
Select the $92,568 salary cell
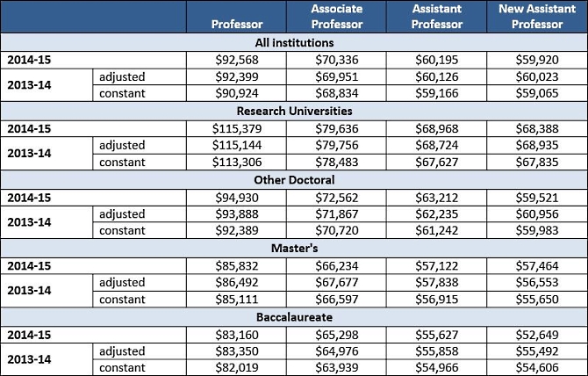point(237,60)
